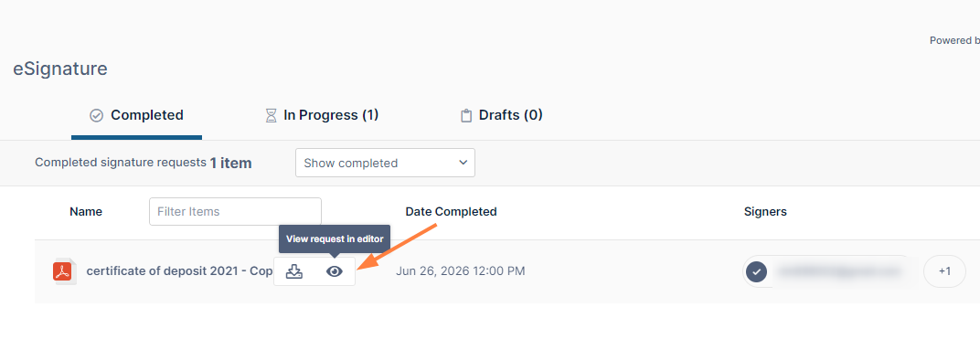Click the red PDF file icon
Viewport: 980px width, 339px height.
point(63,271)
